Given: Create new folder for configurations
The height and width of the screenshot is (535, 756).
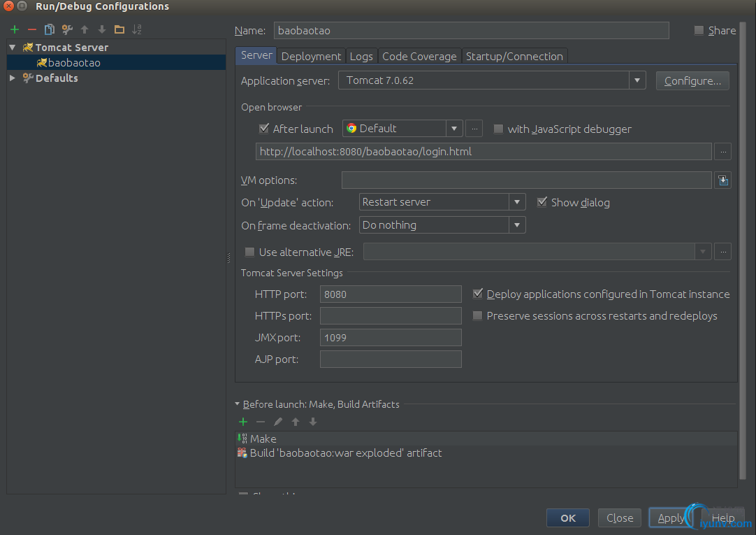Looking at the screenshot, I should [119, 29].
